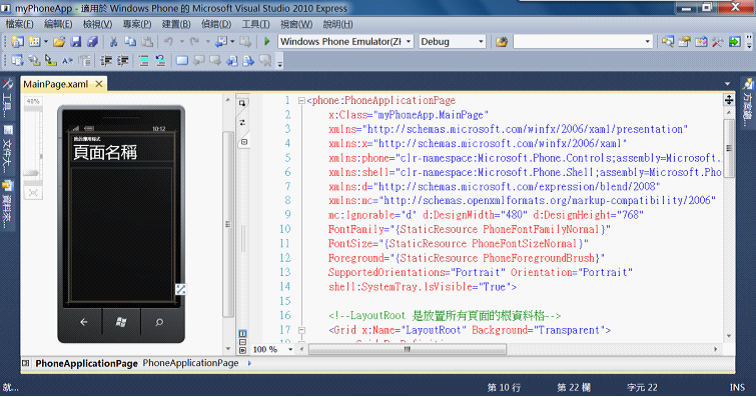Cut the selection with the scissors icon
756x397 pixels.
pos(113,42)
